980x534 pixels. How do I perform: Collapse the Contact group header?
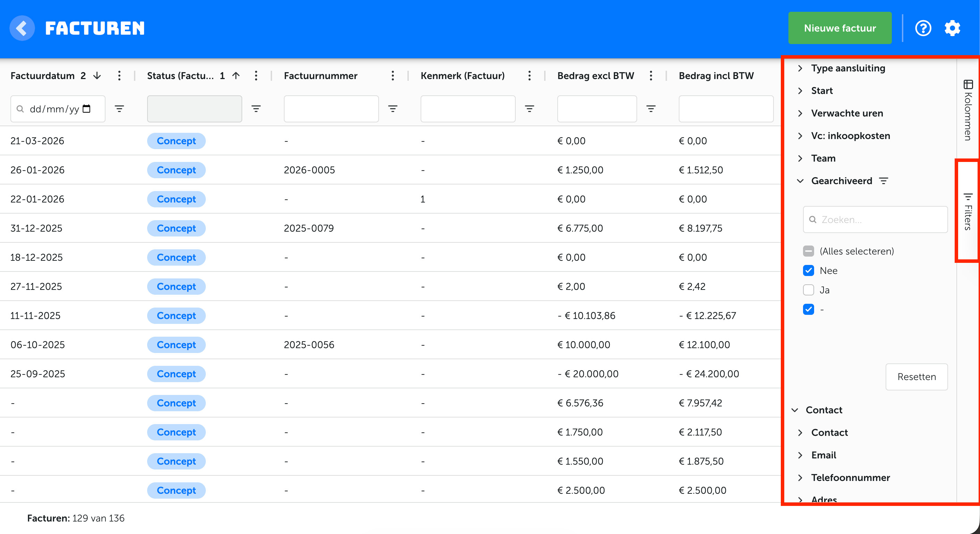(795, 410)
